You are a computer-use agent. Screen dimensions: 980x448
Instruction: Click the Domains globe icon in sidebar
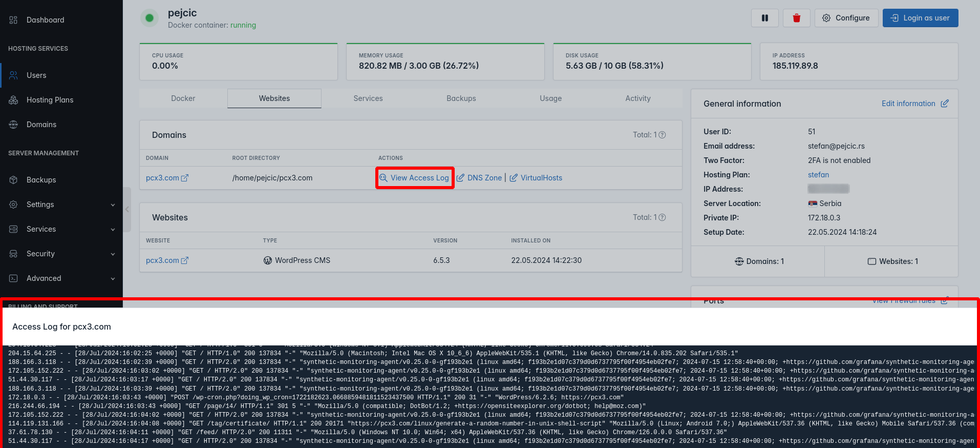tap(13, 125)
